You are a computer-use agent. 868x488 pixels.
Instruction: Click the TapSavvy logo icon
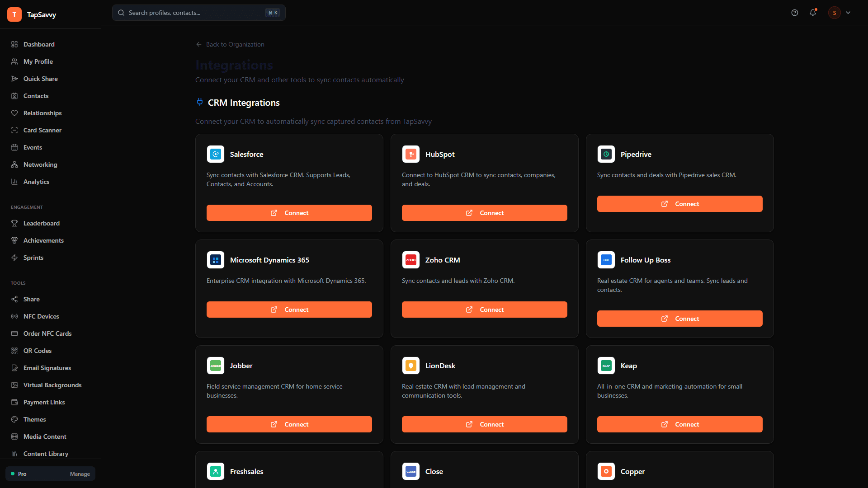tap(14, 14)
